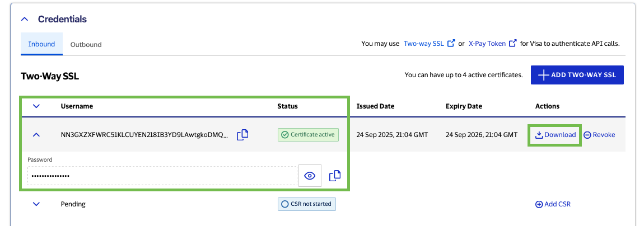Screen dimensions: 644x226
Task: Download the active certificate
Action: 555,135
